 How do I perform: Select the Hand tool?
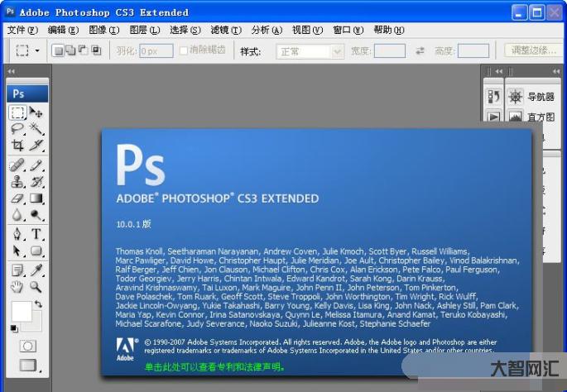(x=17, y=287)
